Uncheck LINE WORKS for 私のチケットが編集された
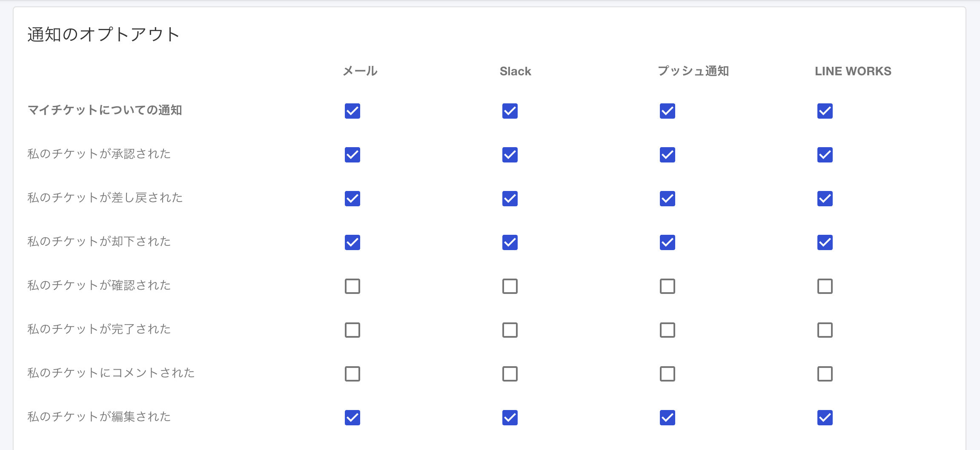980x450 pixels. pos(825,418)
